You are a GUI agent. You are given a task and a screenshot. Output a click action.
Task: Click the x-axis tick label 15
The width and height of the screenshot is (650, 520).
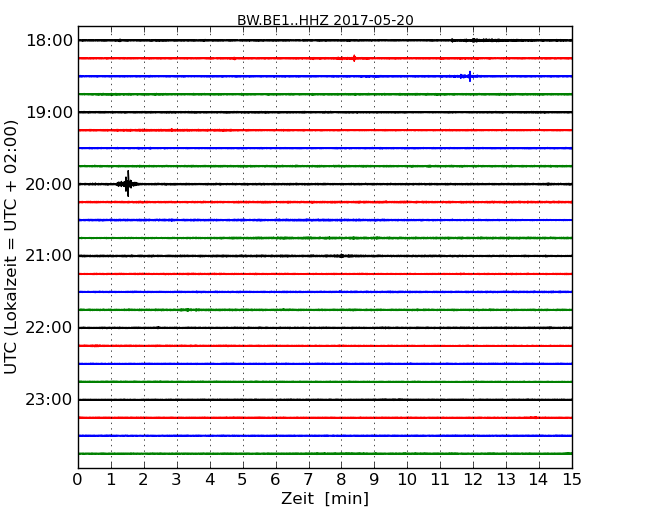tap(572, 480)
